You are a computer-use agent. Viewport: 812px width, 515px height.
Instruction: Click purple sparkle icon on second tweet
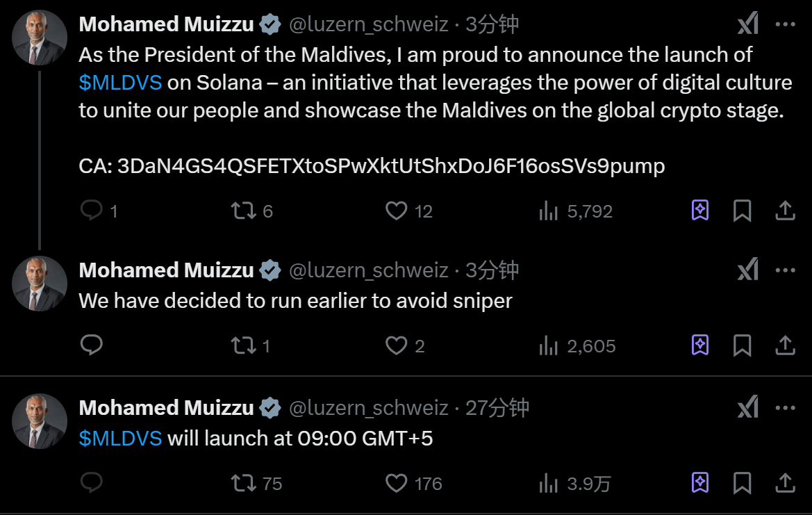700,345
